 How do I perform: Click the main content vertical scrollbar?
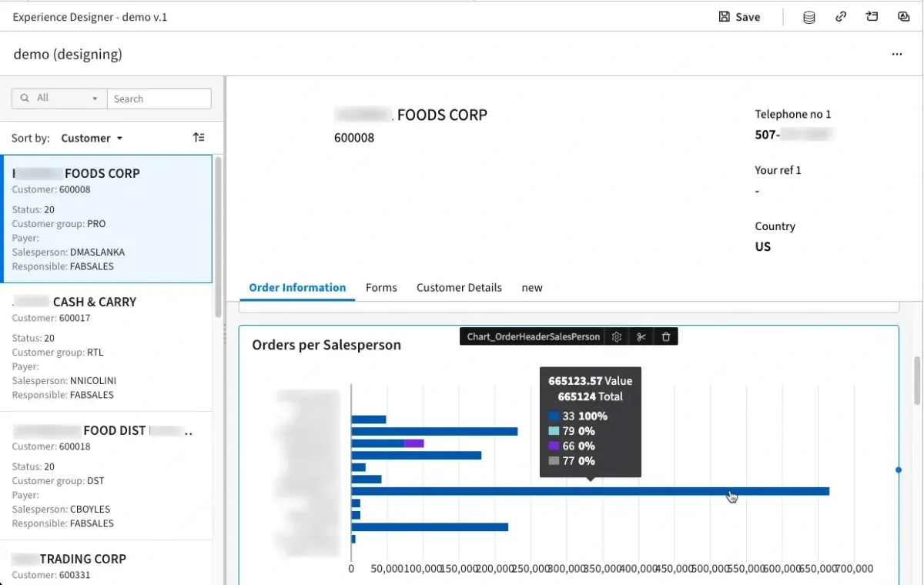(917, 380)
